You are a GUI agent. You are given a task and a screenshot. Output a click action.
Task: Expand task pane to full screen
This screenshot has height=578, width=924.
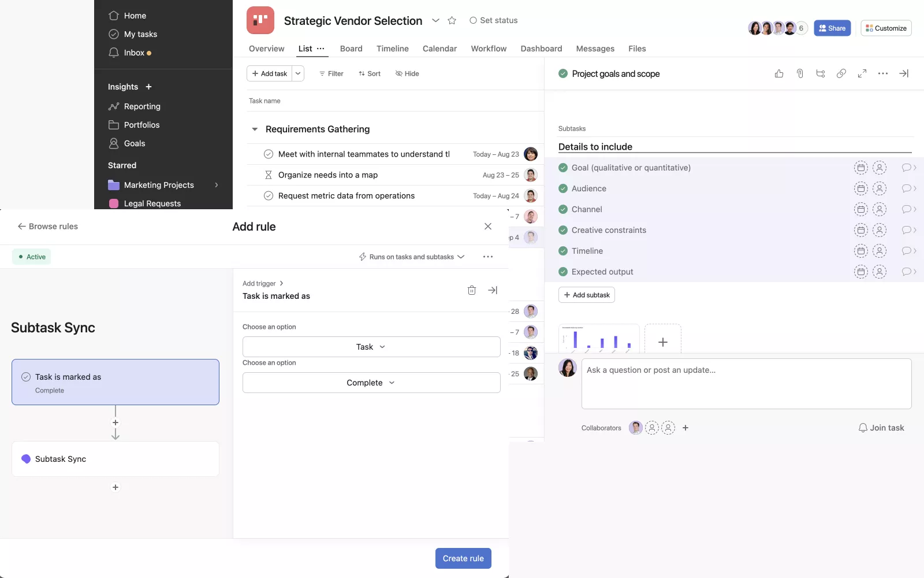[x=862, y=73]
